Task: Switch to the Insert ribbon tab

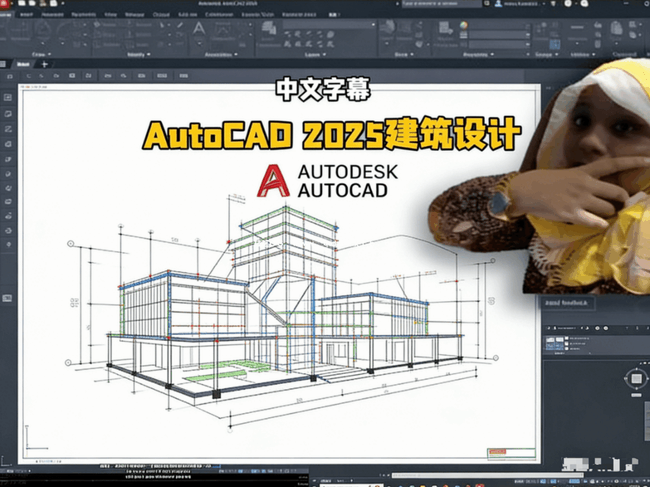Action: click(x=26, y=15)
